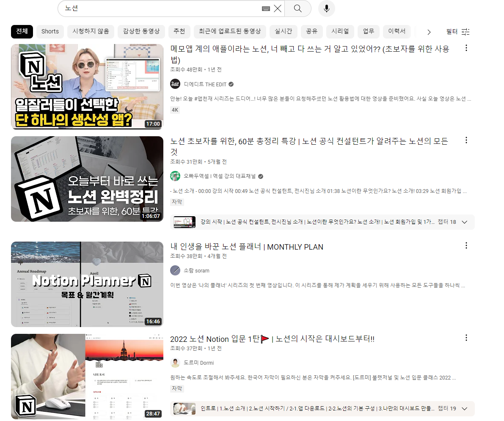Image resolution: width=504 pixels, height=421 pixels.
Task: Click the 4K badge
Action: click(x=175, y=110)
